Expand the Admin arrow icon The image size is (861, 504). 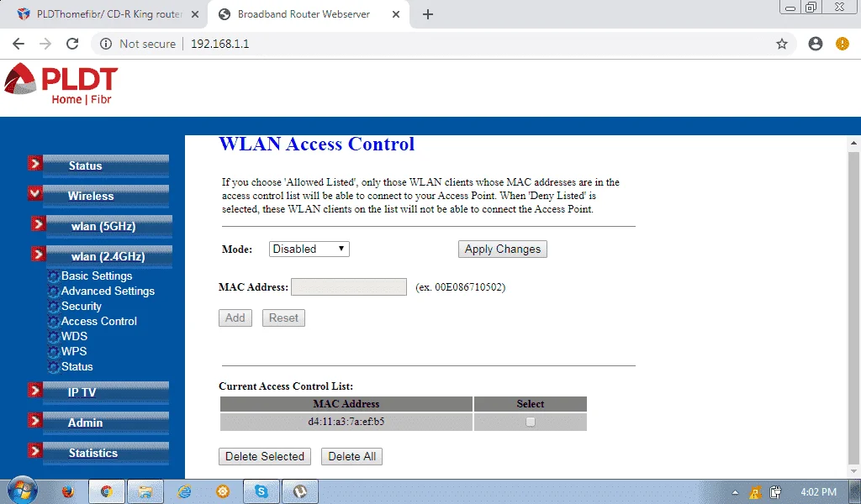(35, 420)
